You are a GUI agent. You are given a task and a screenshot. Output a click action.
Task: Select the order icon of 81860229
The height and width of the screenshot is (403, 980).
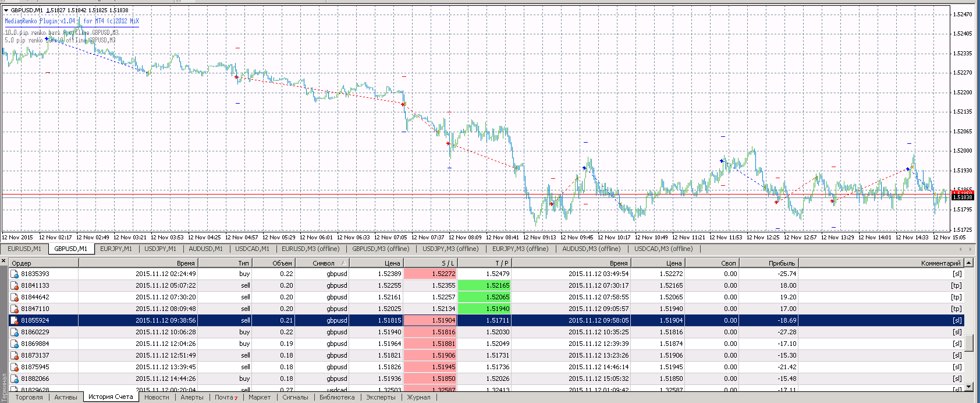click(x=15, y=332)
